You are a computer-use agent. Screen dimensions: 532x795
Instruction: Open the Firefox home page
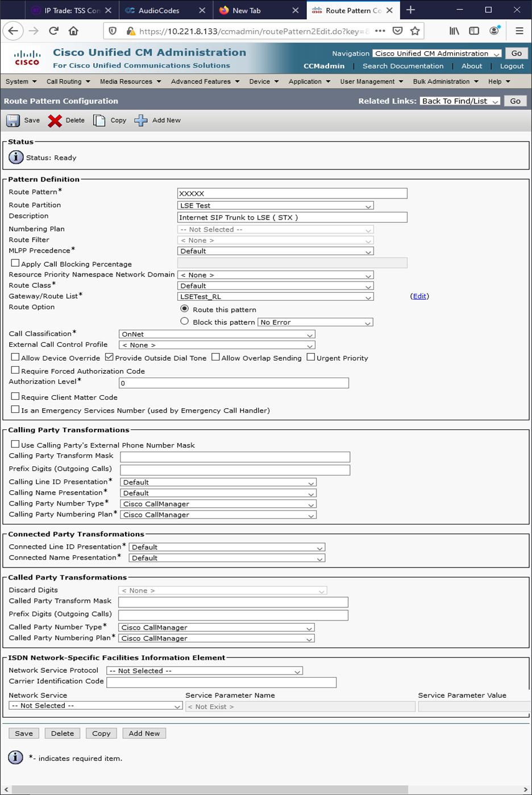(73, 31)
